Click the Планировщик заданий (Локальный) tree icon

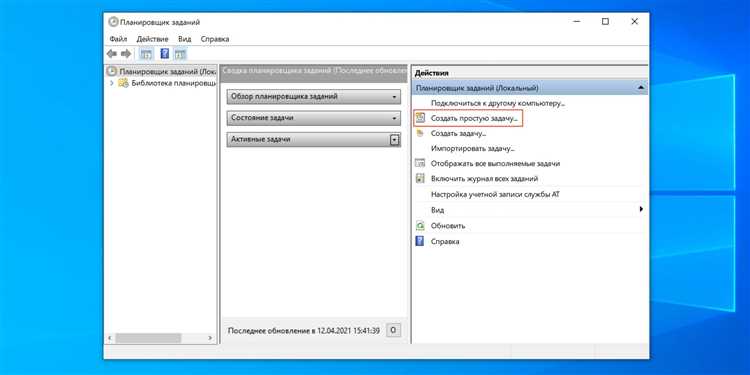point(111,71)
